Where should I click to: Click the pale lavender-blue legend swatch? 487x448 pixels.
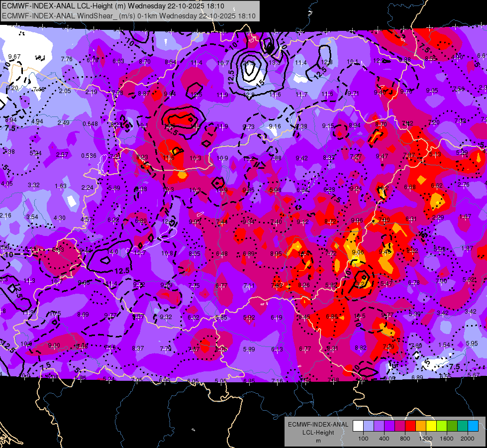click(369, 426)
